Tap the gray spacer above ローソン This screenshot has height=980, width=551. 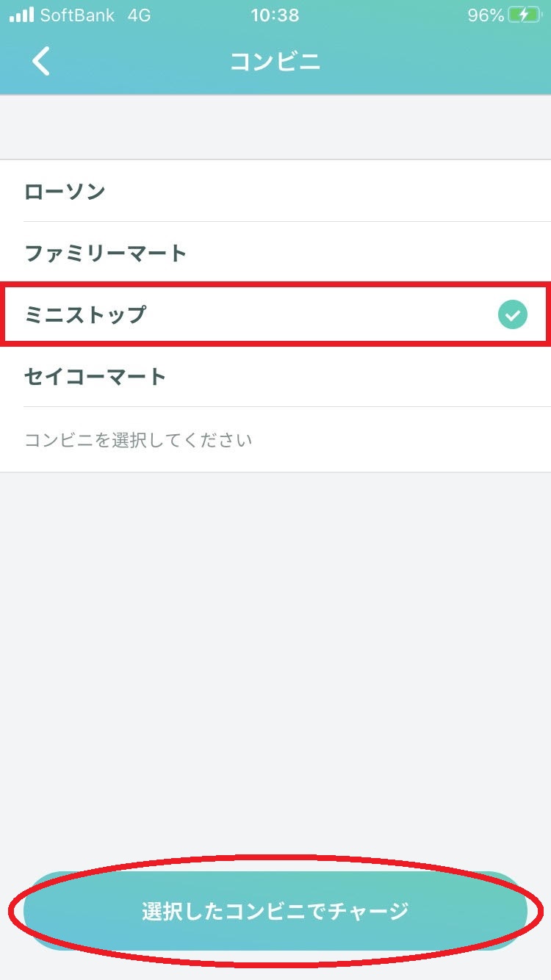(x=275, y=127)
